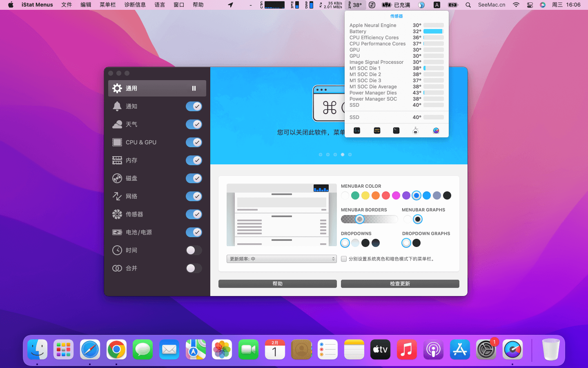Click the 帮助 help button
This screenshot has height=368, width=588.
[277, 284]
